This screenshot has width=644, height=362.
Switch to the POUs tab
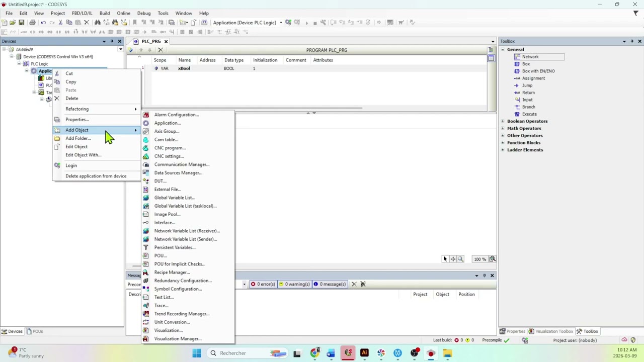point(35,331)
